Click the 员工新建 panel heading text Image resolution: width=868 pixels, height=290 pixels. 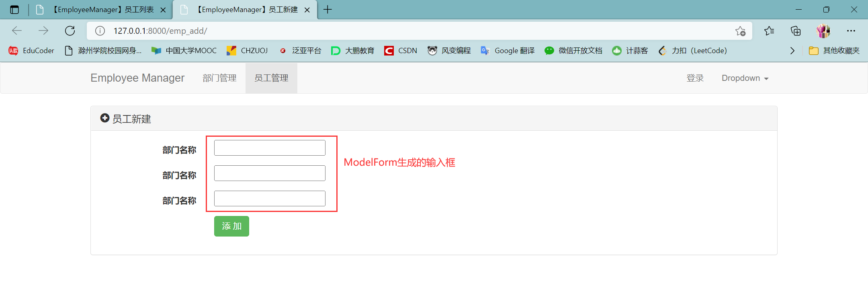pyautogui.click(x=131, y=119)
